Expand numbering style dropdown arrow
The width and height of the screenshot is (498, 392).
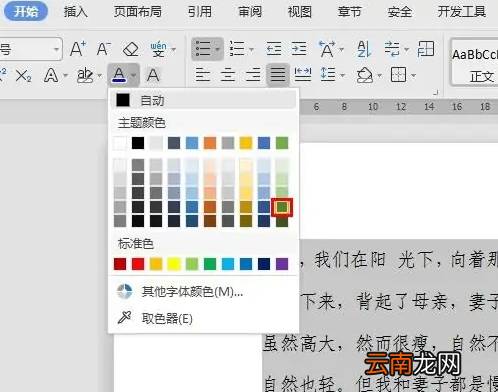(x=252, y=50)
